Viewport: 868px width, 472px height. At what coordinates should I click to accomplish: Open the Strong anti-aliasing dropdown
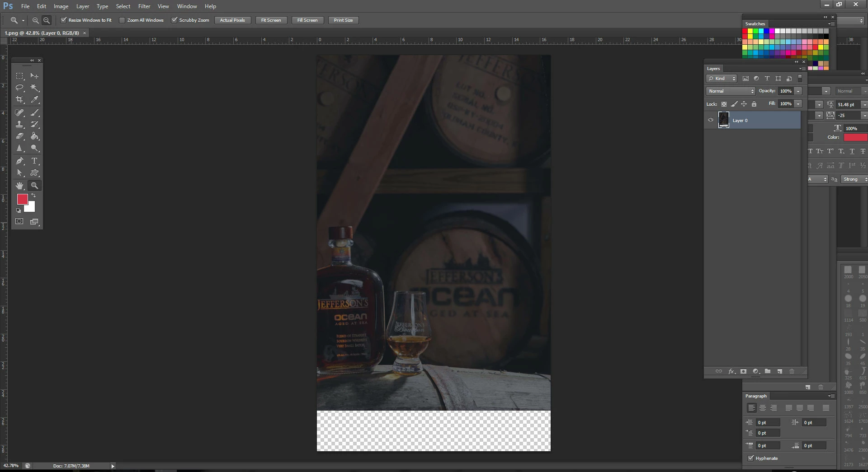[855, 179]
